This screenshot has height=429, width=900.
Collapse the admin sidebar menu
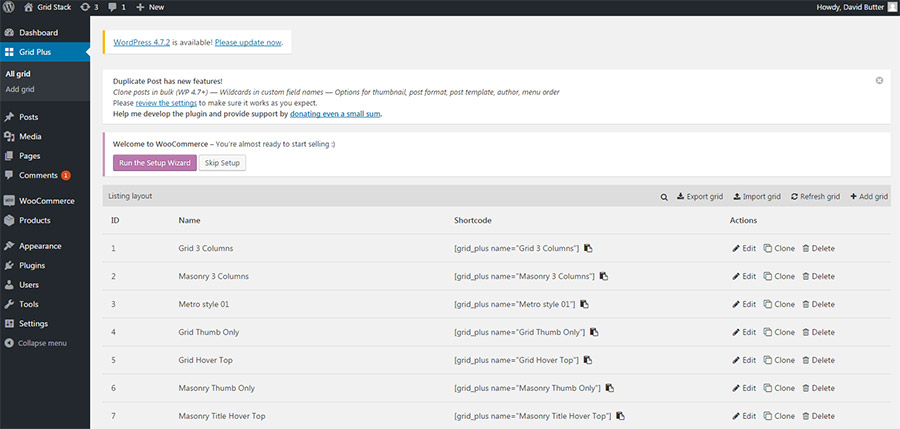[36, 343]
